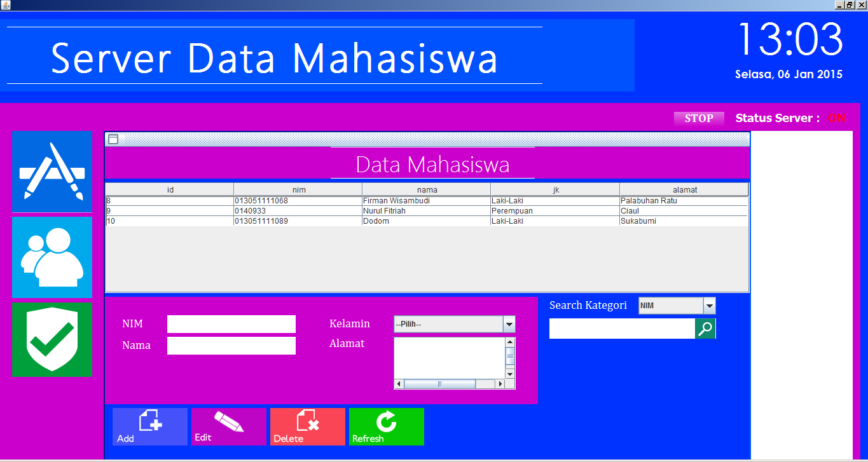This screenshot has width=868, height=462.
Task: Click the 13:03 clock display
Action: (x=790, y=39)
